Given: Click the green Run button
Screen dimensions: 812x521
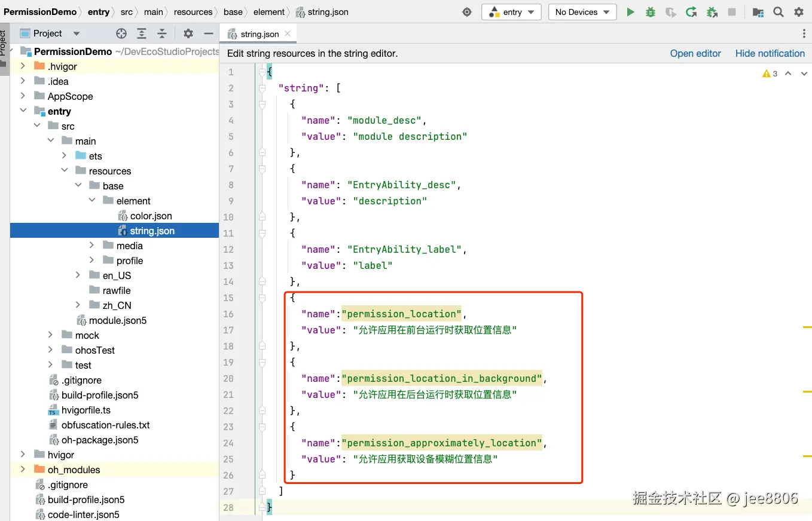Looking at the screenshot, I should tap(630, 12).
